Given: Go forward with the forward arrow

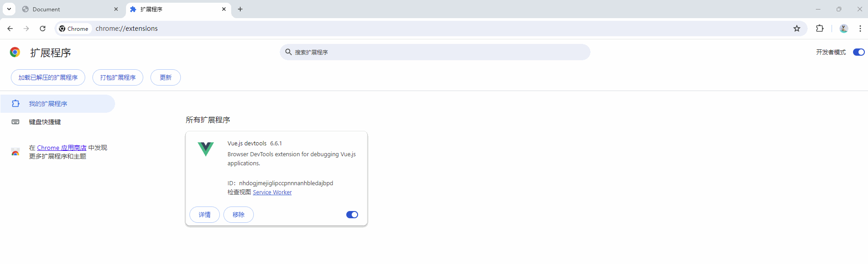Looking at the screenshot, I should coord(26,29).
